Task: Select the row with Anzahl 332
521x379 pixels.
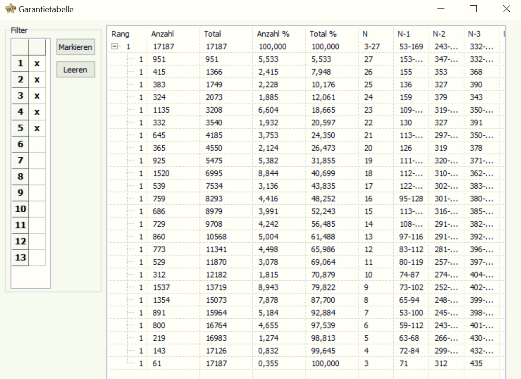Action: [x=305, y=123]
